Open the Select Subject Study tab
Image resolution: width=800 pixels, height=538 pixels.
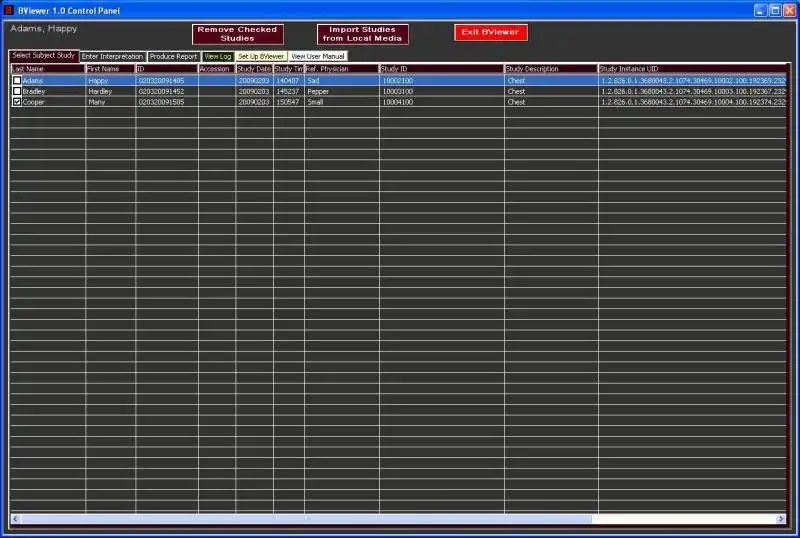(44, 55)
